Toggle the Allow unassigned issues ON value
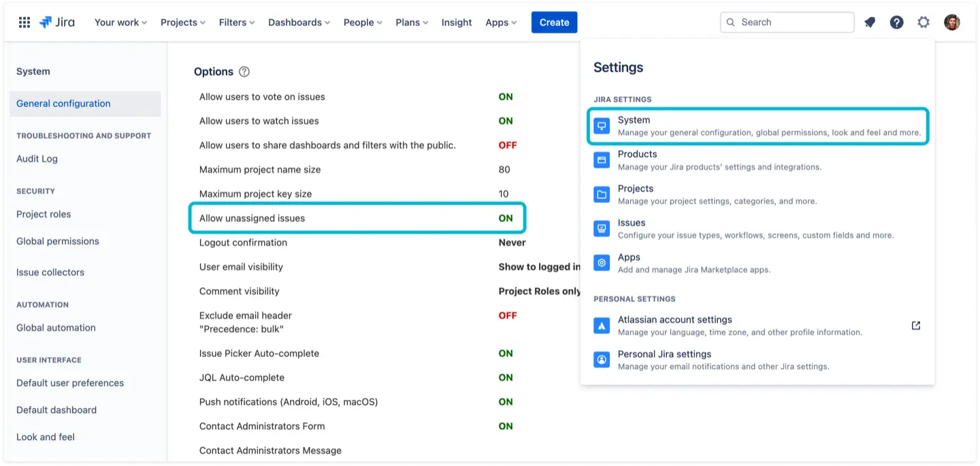The height and width of the screenshot is (466, 980). [506, 218]
